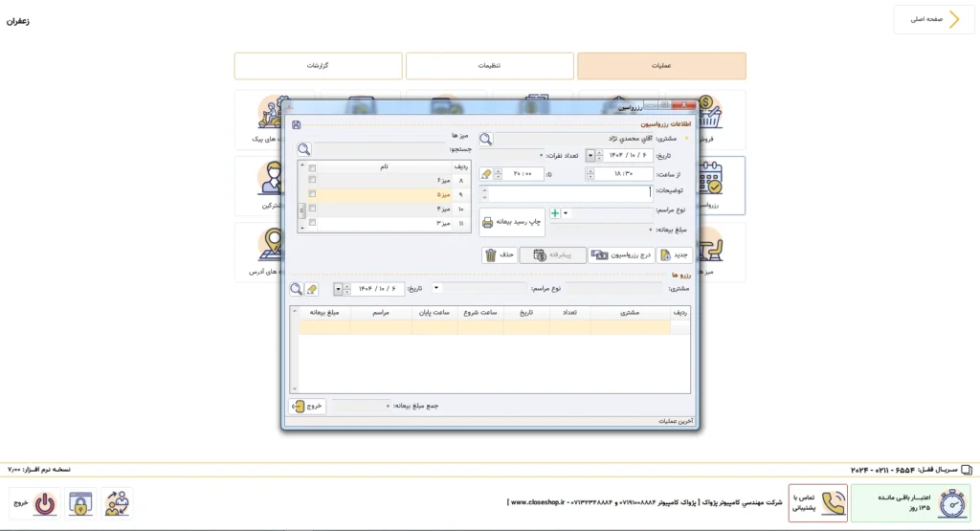Click the stepper arrows on reservation تاریخ field
The image size is (980, 531).
(x=599, y=156)
